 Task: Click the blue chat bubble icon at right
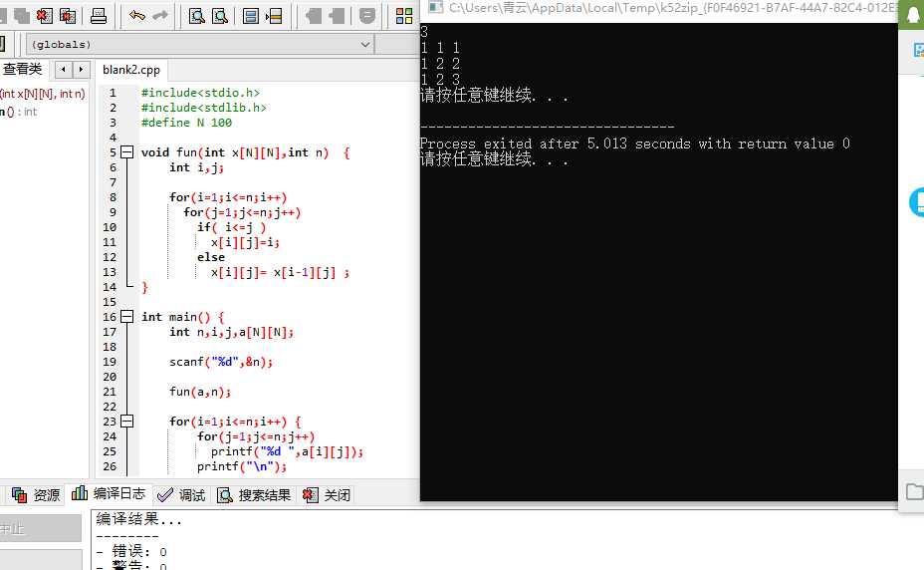click(x=917, y=202)
